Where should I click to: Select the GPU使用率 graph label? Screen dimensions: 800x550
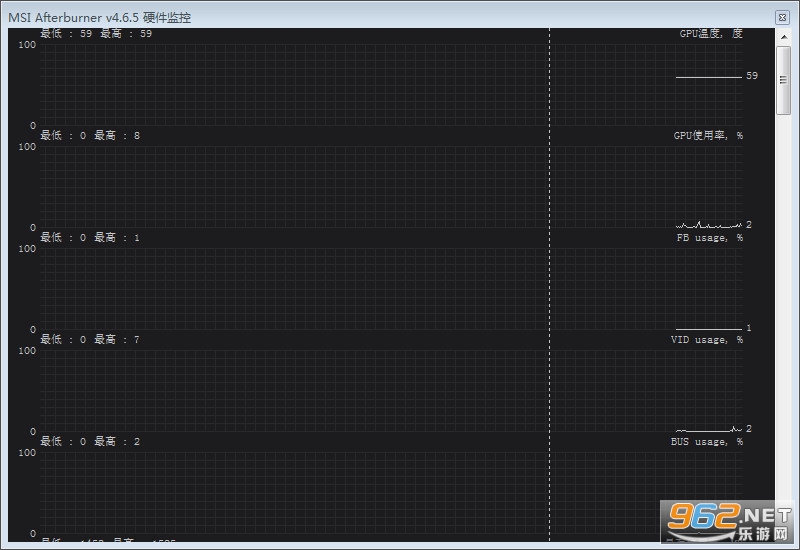tap(708, 136)
